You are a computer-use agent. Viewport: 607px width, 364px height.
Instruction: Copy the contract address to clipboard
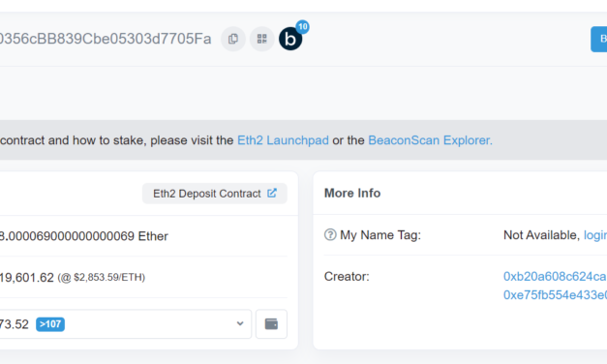pos(233,39)
